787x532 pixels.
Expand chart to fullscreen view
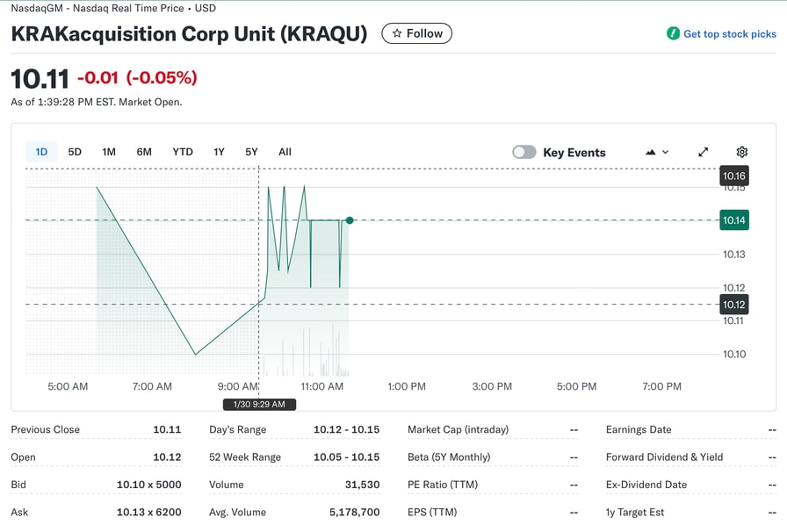703,152
